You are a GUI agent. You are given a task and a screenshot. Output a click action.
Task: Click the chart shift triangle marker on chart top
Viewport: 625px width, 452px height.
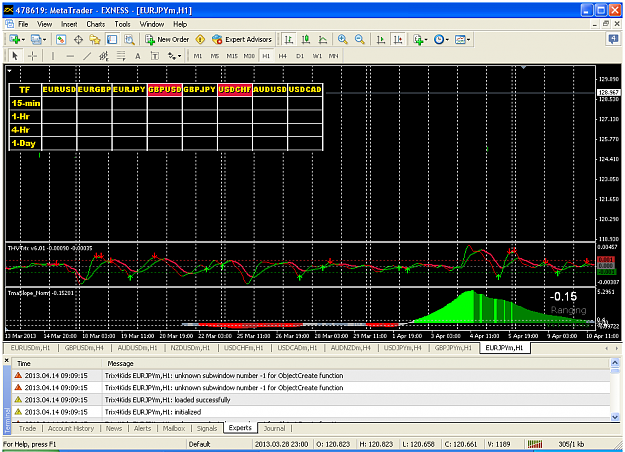coord(523,68)
